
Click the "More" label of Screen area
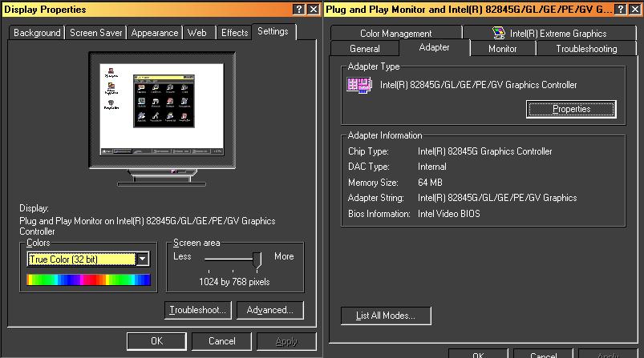pyautogui.click(x=284, y=256)
